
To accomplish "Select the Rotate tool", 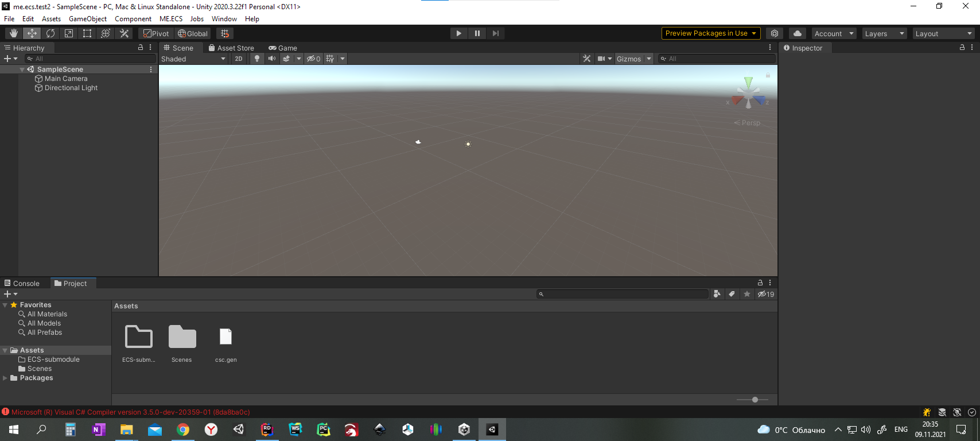I will 50,33.
